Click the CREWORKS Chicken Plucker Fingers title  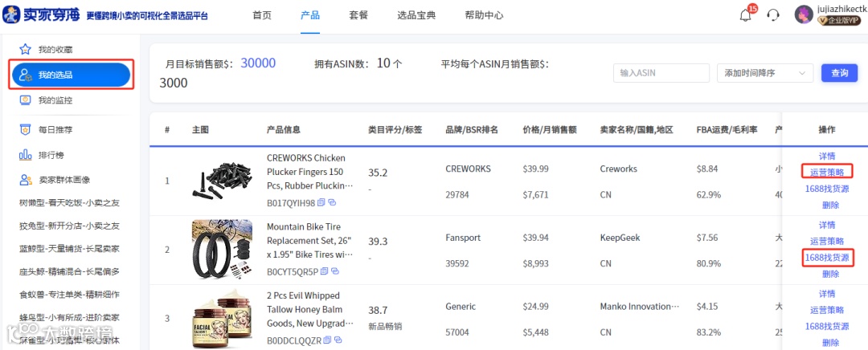tap(310, 172)
